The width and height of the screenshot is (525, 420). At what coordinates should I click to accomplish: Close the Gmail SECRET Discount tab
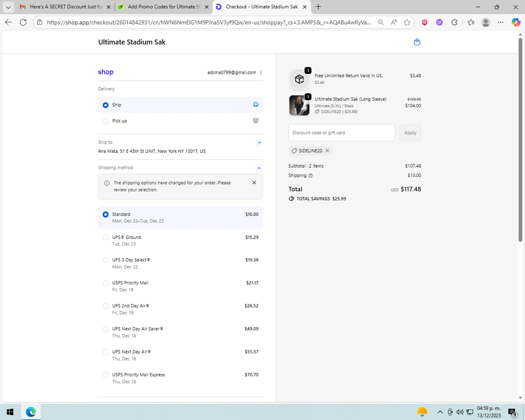click(x=108, y=7)
